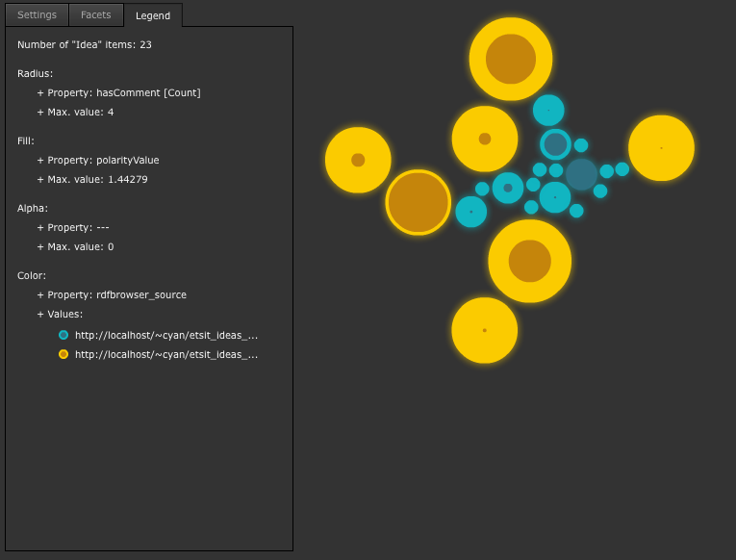736x560 pixels.
Task: Select the topmost large yellow bubble
Action: point(511,59)
